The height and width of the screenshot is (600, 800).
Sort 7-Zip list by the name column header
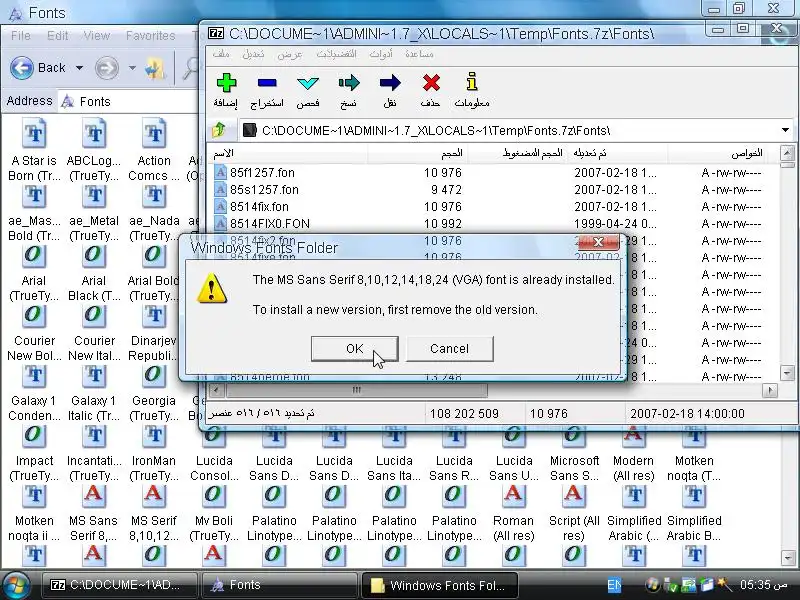[x=288, y=153]
